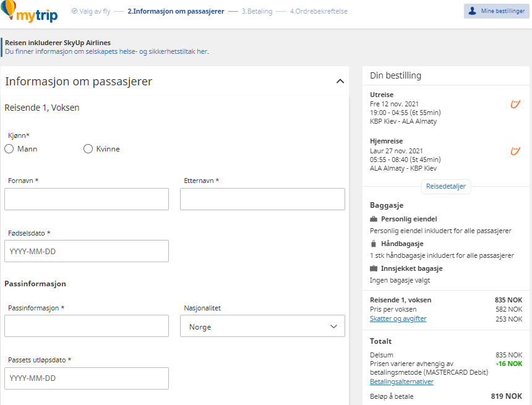Click the Innsjekket bagasje suitcase icon
532x405 pixels.
tap(374, 268)
